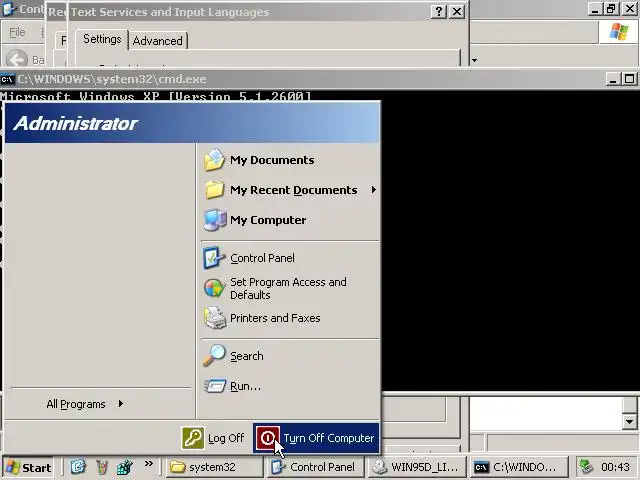Image resolution: width=640 pixels, height=480 pixels.
Task: Click the Run window icon
Action: click(x=215, y=386)
